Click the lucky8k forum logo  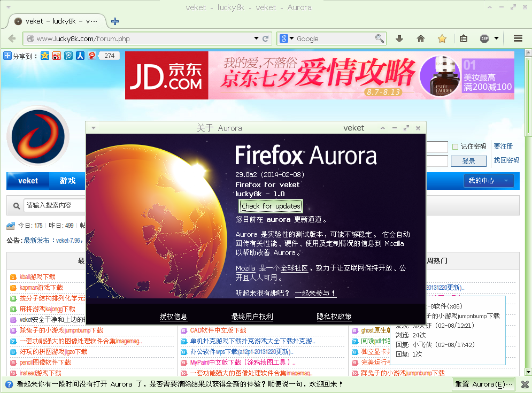pyautogui.click(x=38, y=136)
